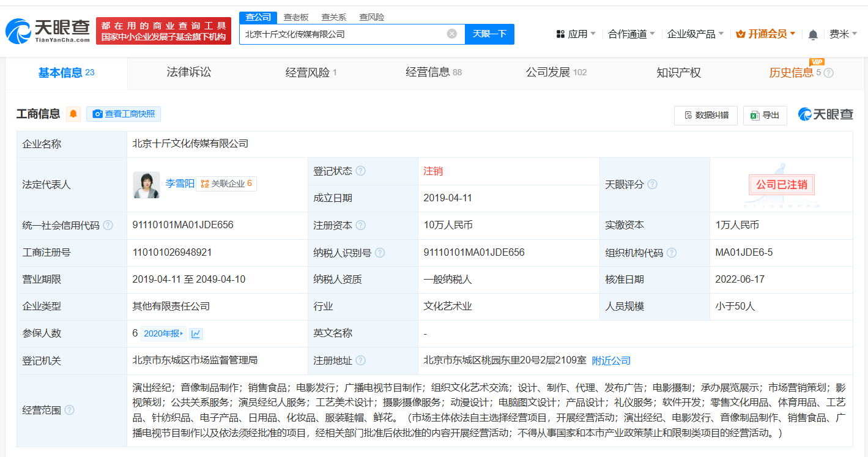Screen dimensions: 868x457
Task: Open the TianYanCha home logo
Action: (x=48, y=31)
